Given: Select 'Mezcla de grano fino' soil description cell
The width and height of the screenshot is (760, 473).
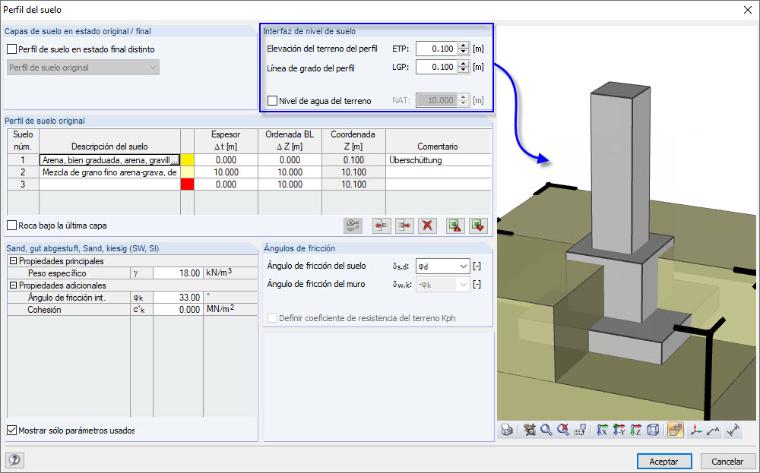Looking at the screenshot, I should pyautogui.click(x=110, y=172).
